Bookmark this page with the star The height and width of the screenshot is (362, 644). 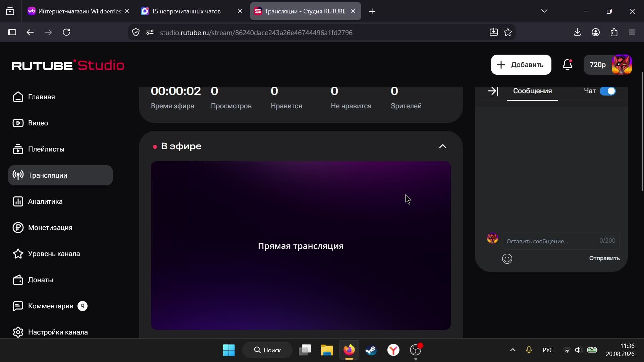(x=508, y=33)
